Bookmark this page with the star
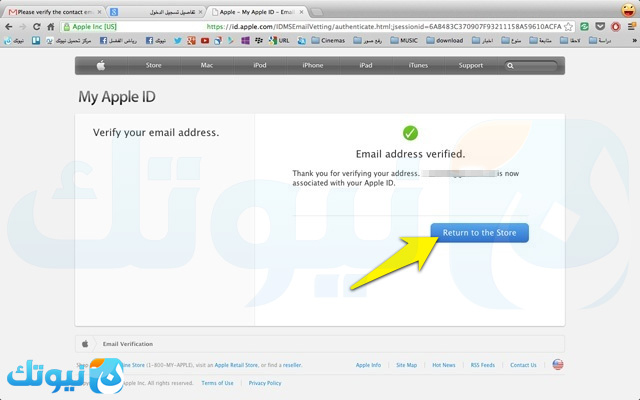The image size is (640, 400). pos(568,27)
